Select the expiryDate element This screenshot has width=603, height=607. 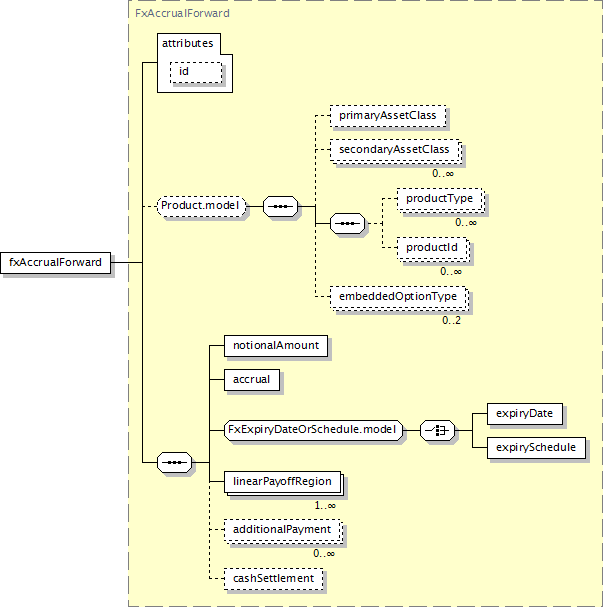coord(522,413)
